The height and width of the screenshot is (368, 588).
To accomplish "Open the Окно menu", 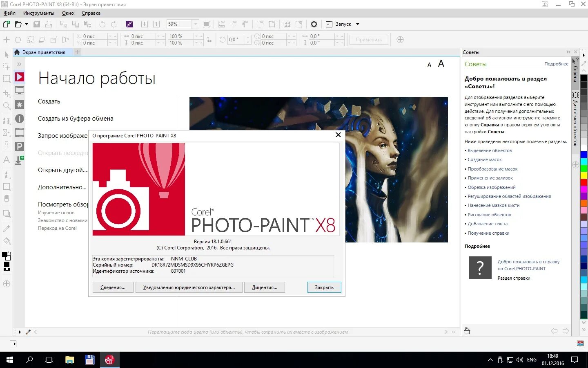I will point(68,13).
